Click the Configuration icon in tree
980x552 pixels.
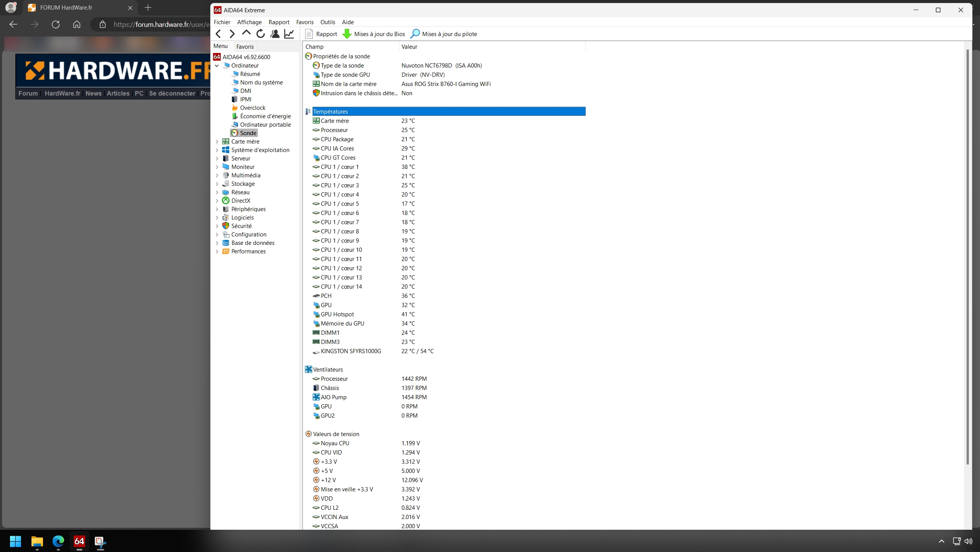click(x=226, y=235)
